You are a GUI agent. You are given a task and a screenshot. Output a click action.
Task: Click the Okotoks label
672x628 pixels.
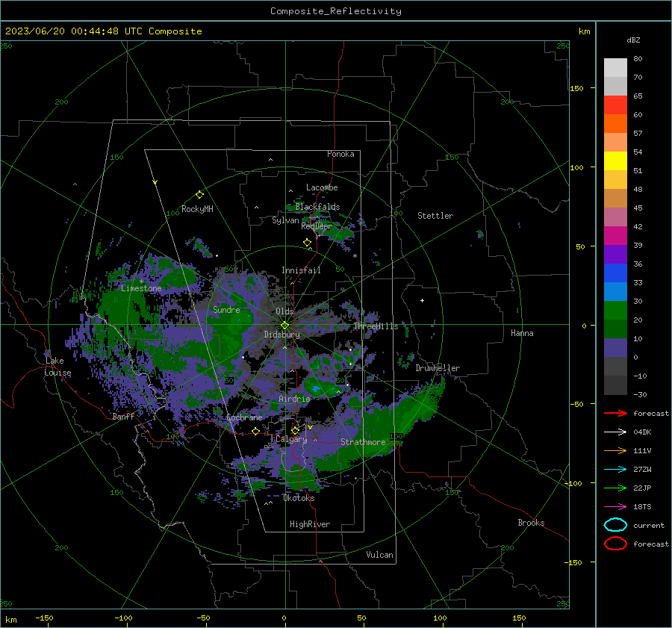pos(299,498)
